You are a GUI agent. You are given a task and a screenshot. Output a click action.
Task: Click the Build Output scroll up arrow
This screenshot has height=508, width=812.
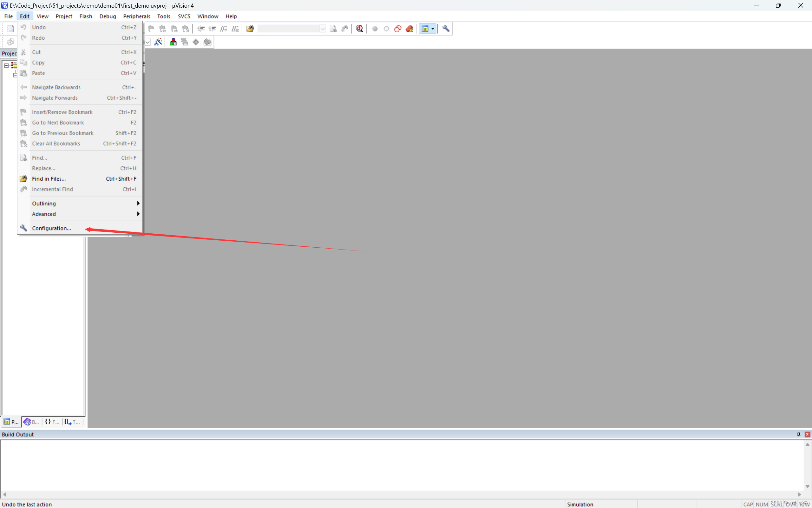pos(807,444)
